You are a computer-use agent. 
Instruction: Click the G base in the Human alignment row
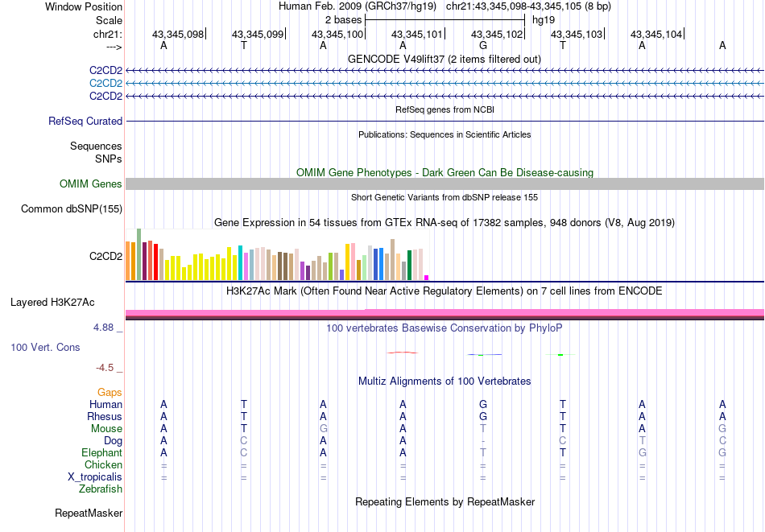483,404
